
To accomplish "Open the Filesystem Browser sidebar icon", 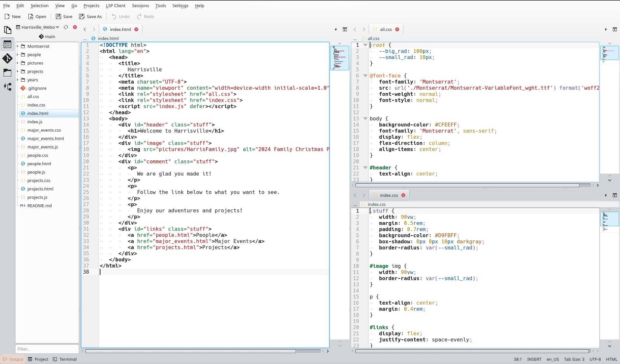I will (7, 73).
